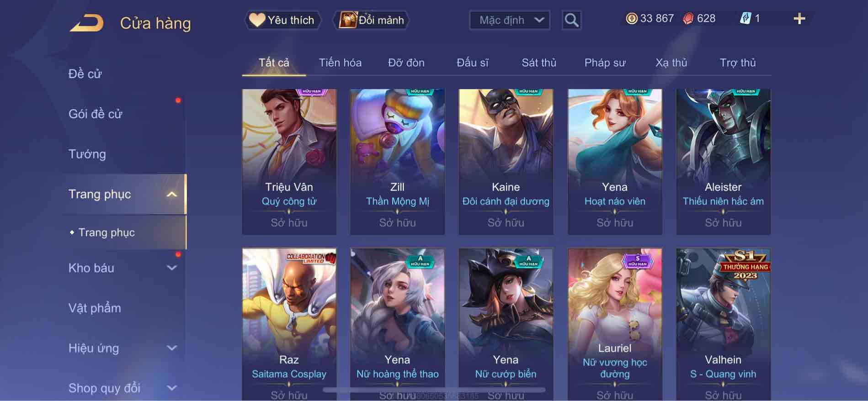Viewport: 868px width, 401px height.
Task: Collapse the Trang phục sidebar section
Action: pyautogui.click(x=172, y=194)
